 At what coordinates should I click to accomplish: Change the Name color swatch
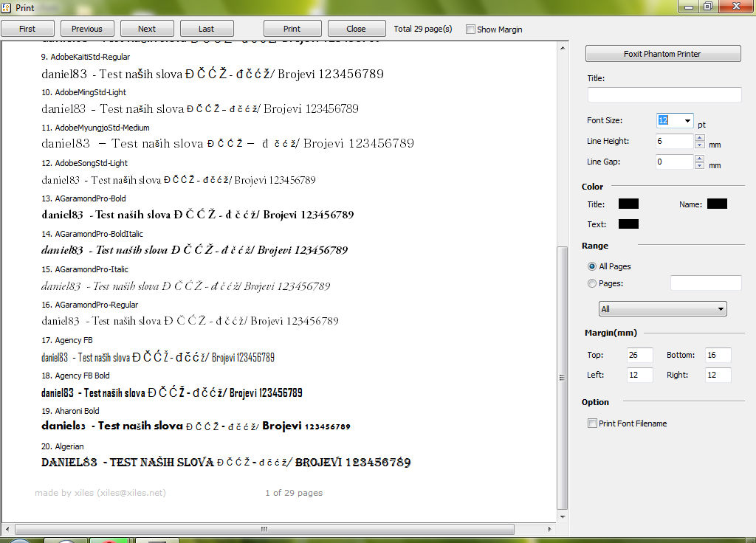pyautogui.click(x=717, y=204)
